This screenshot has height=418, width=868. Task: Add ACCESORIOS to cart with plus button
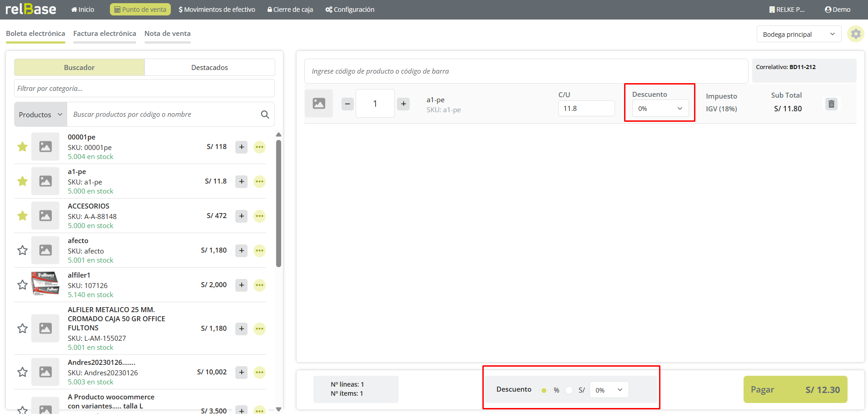(242, 216)
